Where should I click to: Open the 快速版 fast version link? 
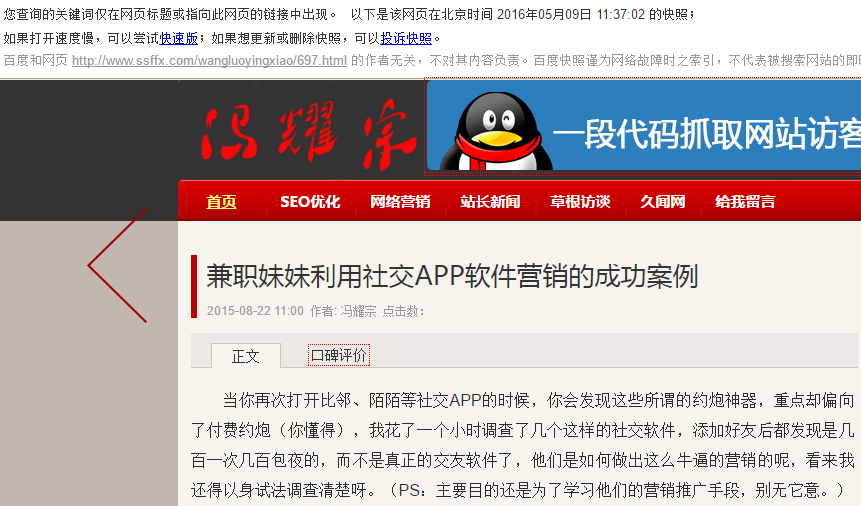[178, 38]
